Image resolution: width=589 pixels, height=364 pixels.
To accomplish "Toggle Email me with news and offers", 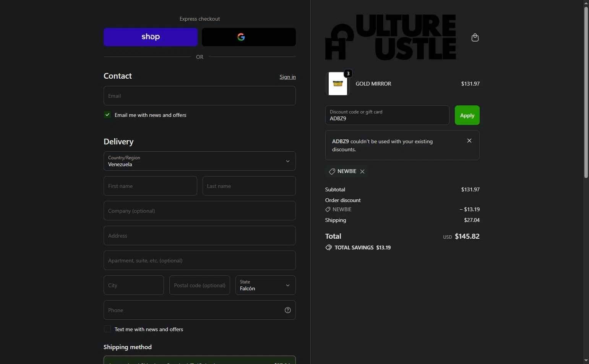I will coord(107,115).
